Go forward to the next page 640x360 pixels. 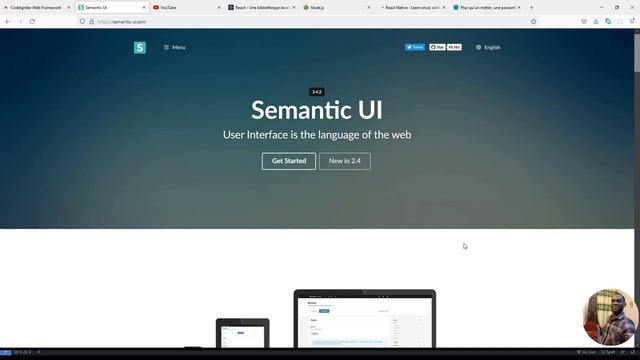point(20,21)
